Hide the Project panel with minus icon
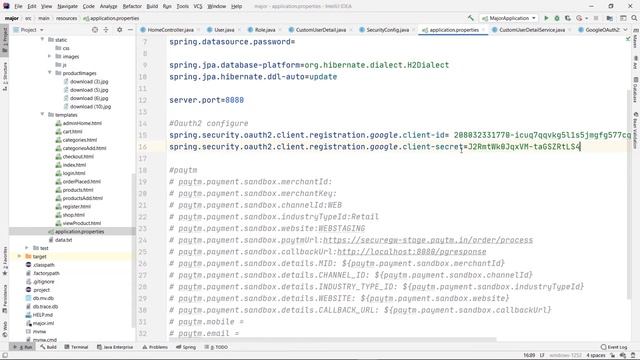Image resolution: width=640 pixels, height=360 pixels. pos(130,30)
